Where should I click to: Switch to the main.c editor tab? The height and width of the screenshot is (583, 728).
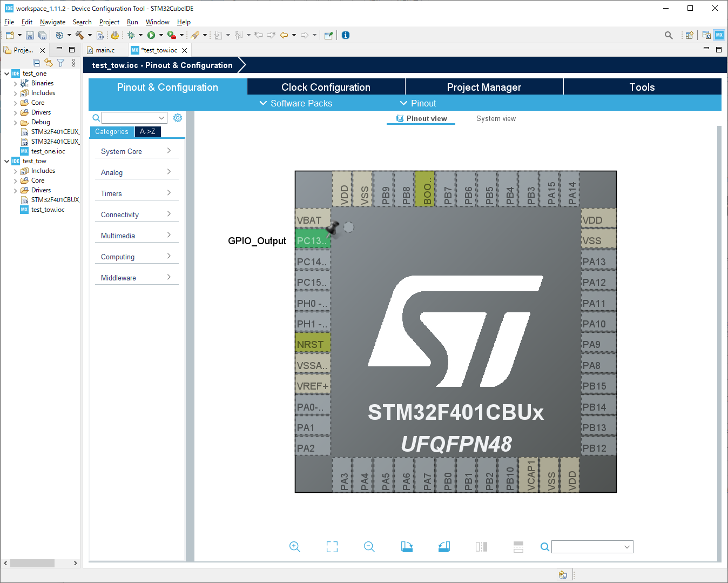tap(105, 50)
